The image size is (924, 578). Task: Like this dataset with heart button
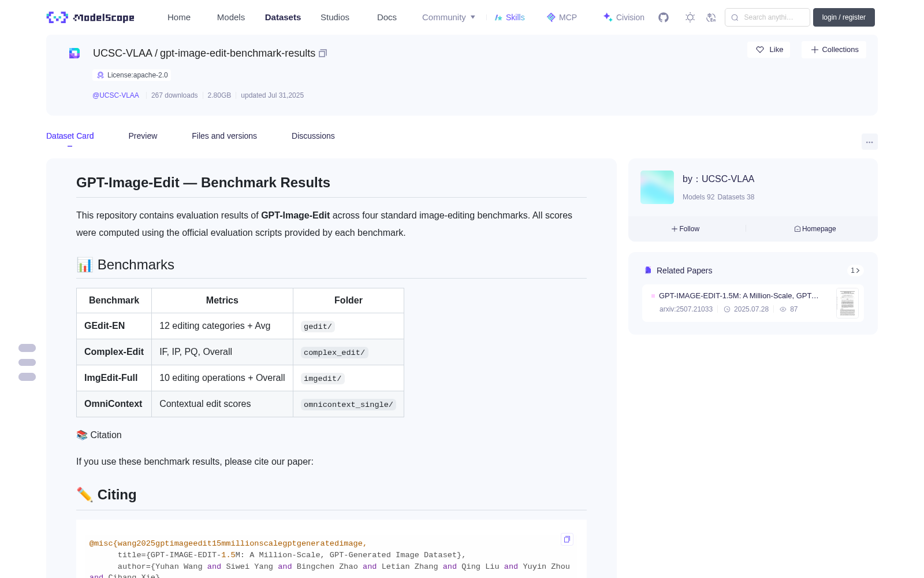pos(769,50)
